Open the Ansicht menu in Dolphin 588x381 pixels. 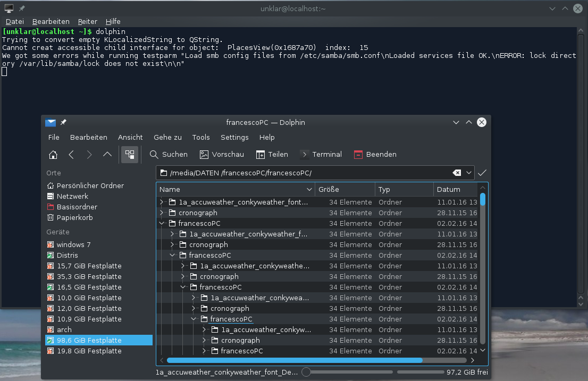point(130,137)
